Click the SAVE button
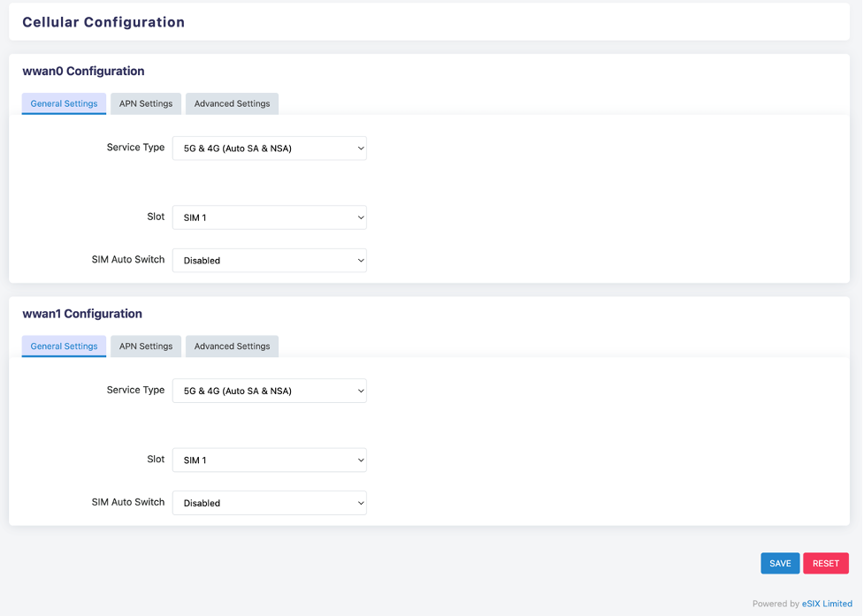This screenshot has width=864, height=616. [x=779, y=563]
